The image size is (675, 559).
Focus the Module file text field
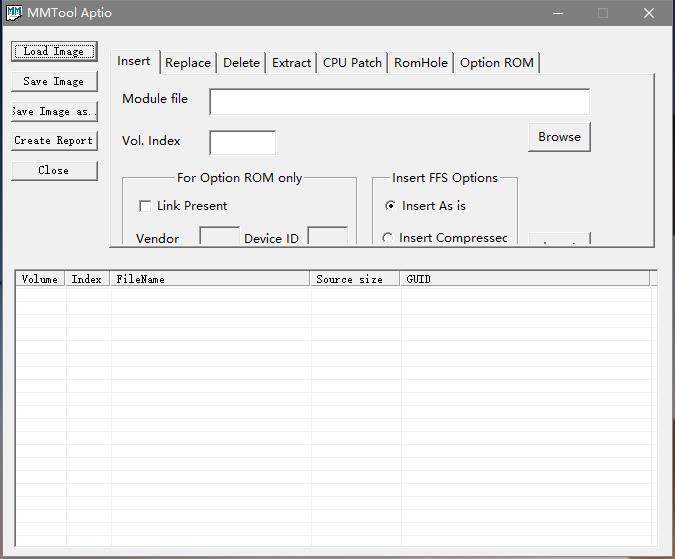point(399,102)
